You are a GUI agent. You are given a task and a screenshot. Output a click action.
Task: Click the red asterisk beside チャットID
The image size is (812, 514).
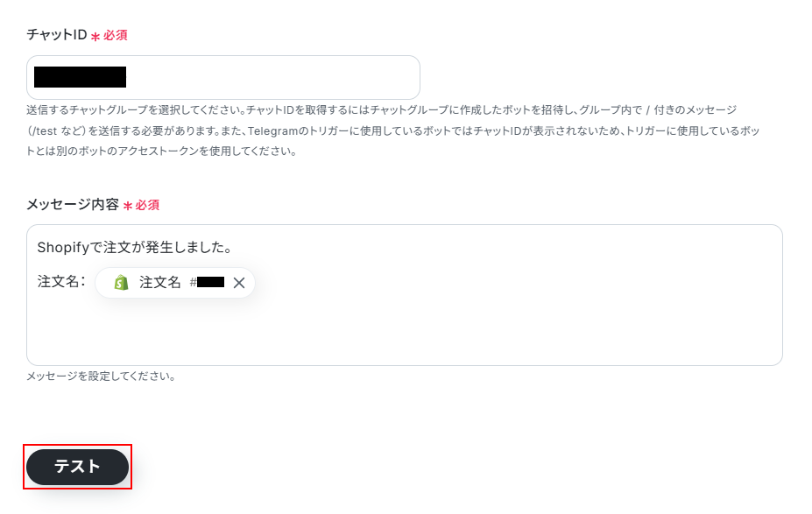pyautogui.click(x=95, y=37)
